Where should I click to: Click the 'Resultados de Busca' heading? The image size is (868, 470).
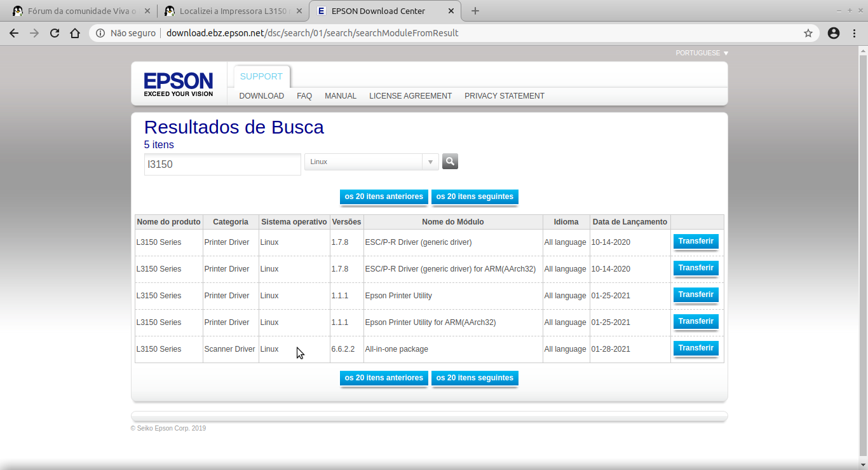click(x=234, y=127)
